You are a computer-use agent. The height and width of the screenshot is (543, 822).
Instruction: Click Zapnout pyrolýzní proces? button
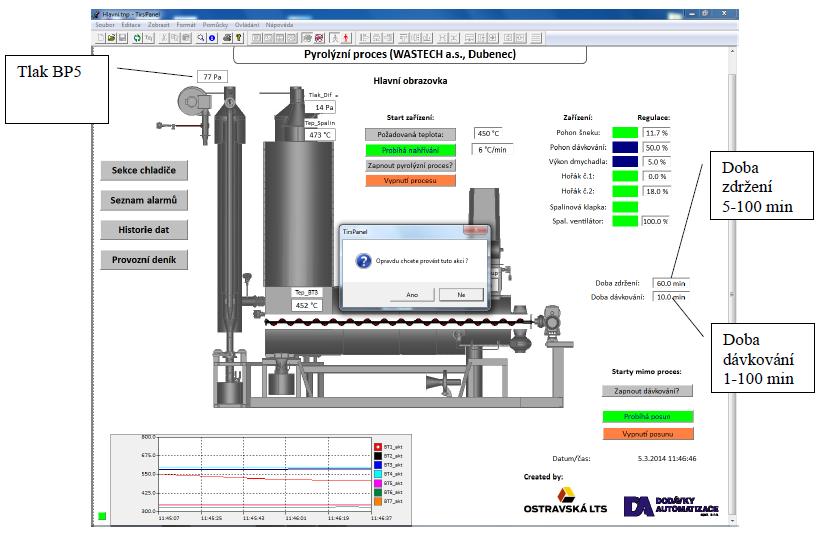click(x=410, y=166)
